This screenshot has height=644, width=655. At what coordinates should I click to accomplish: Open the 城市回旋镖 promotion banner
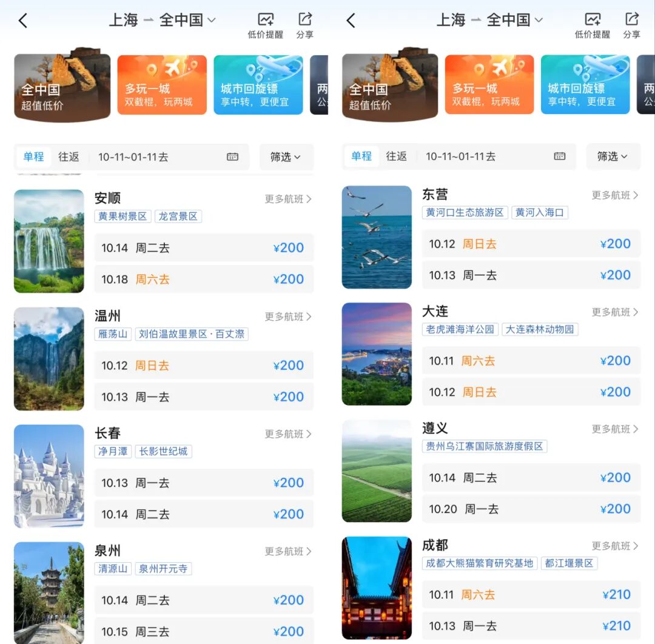[258, 84]
